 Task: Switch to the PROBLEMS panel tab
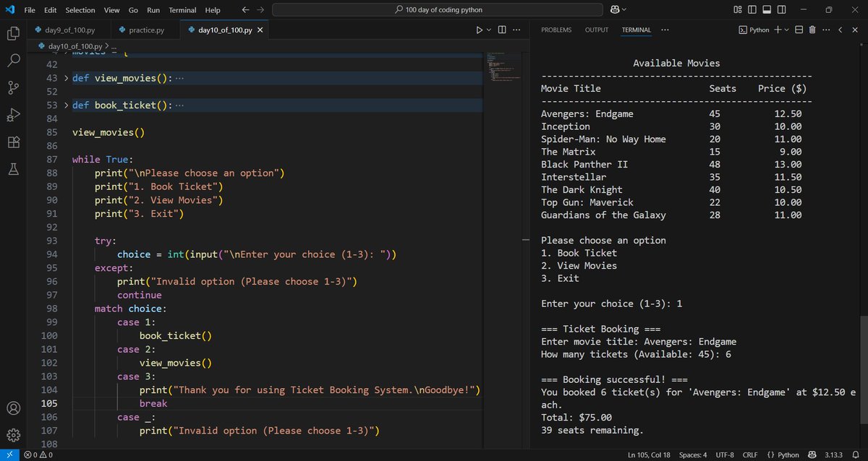(x=556, y=30)
